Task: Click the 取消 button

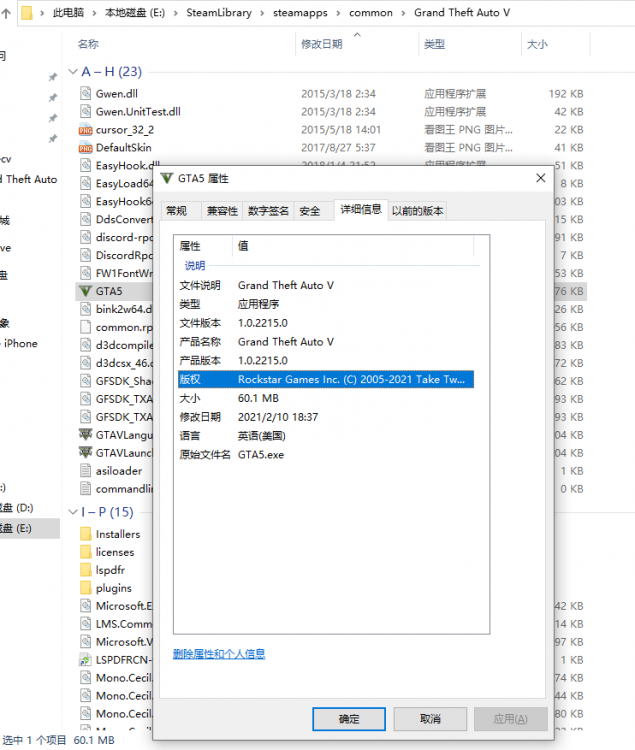Action: (430, 718)
